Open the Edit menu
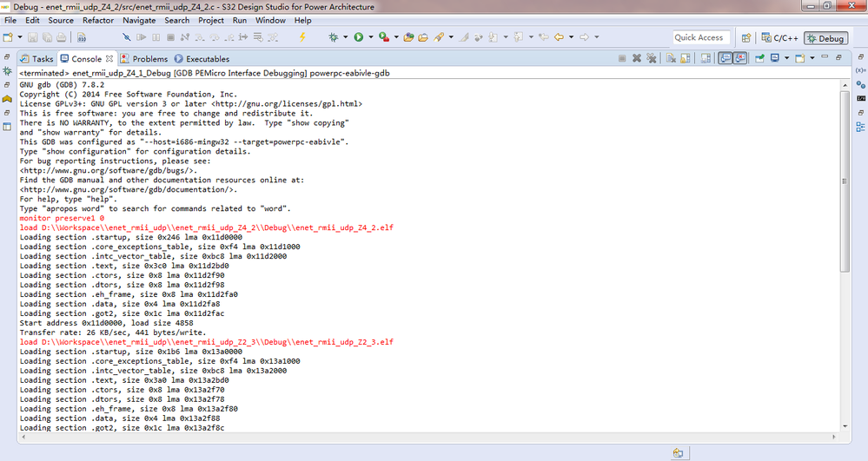 pos(32,20)
